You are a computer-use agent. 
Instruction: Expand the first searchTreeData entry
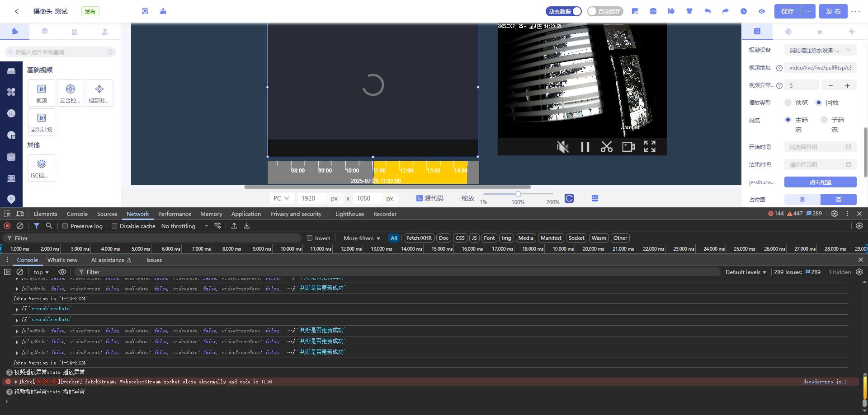coord(17,309)
